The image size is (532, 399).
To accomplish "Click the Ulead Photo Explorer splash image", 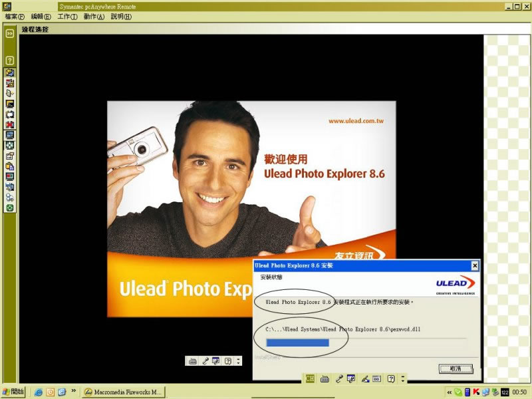I will tap(251, 209).
